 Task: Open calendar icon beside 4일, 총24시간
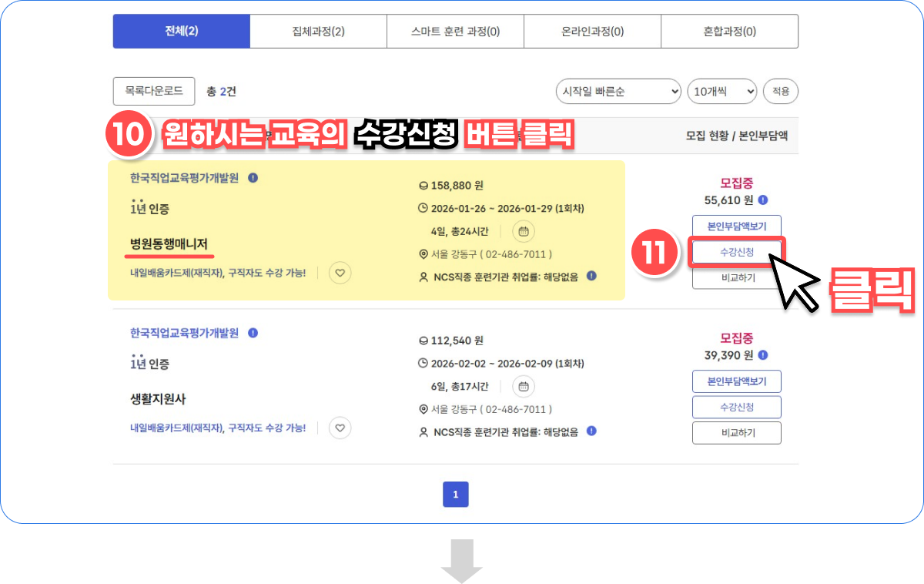524,230
